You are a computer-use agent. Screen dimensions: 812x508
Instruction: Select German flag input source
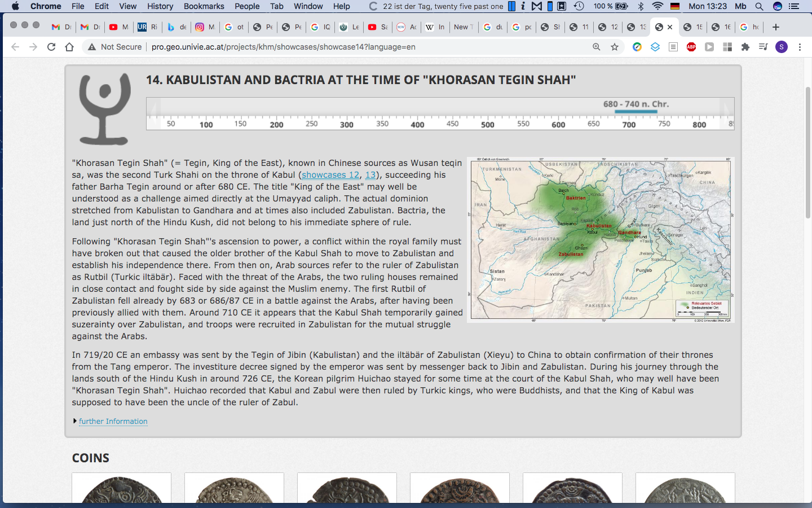[x=675, y=6]
